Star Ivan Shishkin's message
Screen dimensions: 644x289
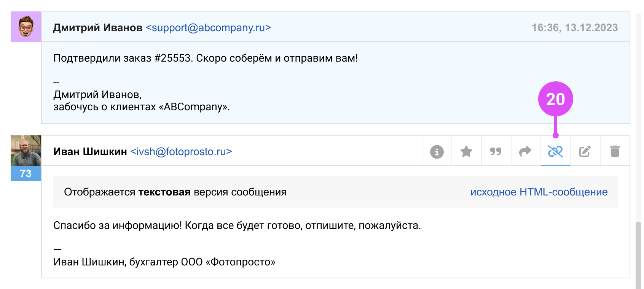(466, 152)
